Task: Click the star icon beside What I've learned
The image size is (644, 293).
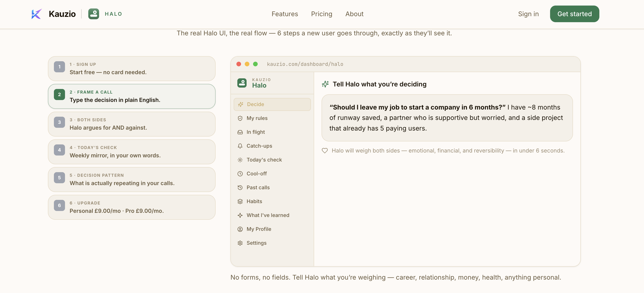Action: (x=240, y=215)
